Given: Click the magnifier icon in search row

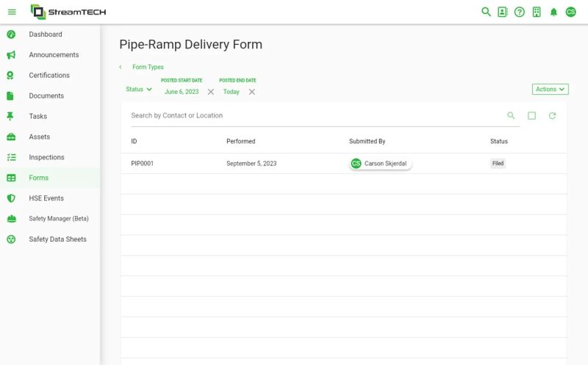Looking at the screenshot, I should (x=512, y=115).
